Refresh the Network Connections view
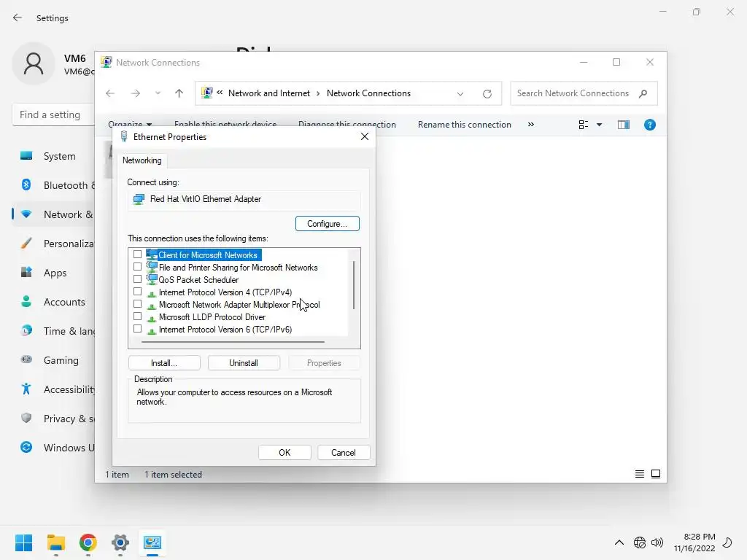747x560 pixels. pyautogui.click(x=487, y=94)
